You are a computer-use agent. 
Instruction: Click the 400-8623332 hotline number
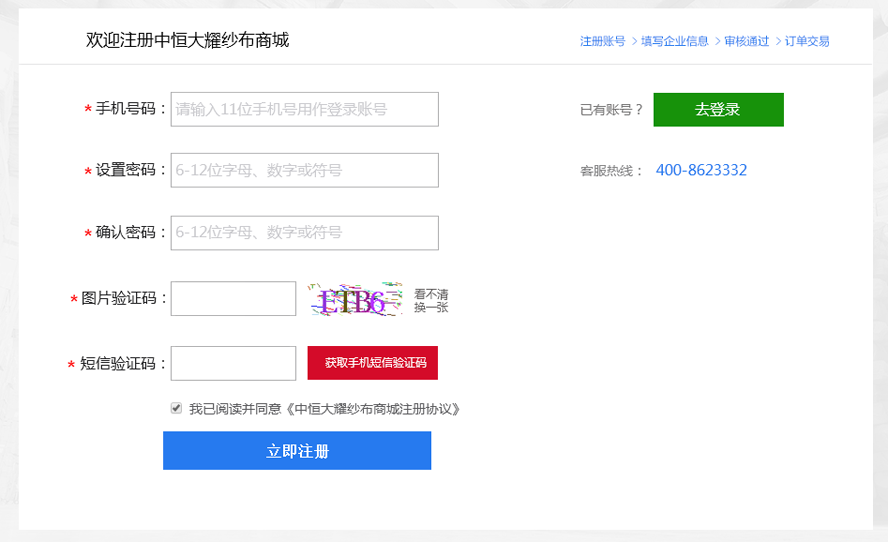coord(701,170)
